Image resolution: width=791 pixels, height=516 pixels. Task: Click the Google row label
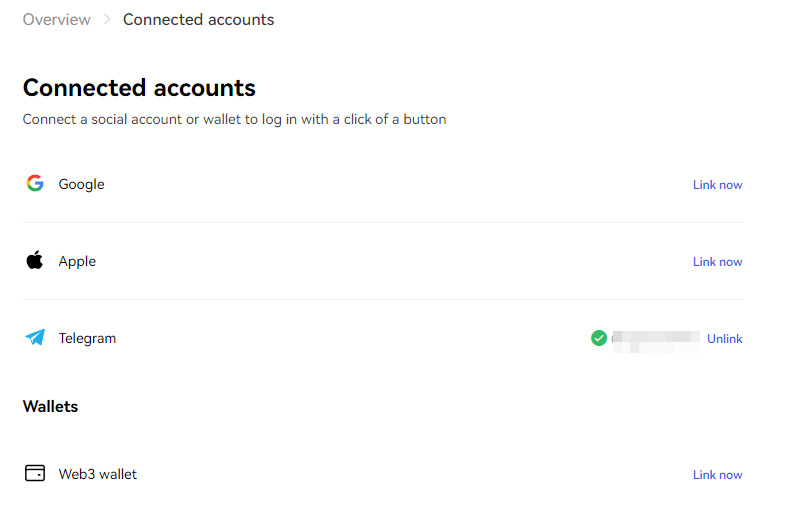click(x=81, y=184)
